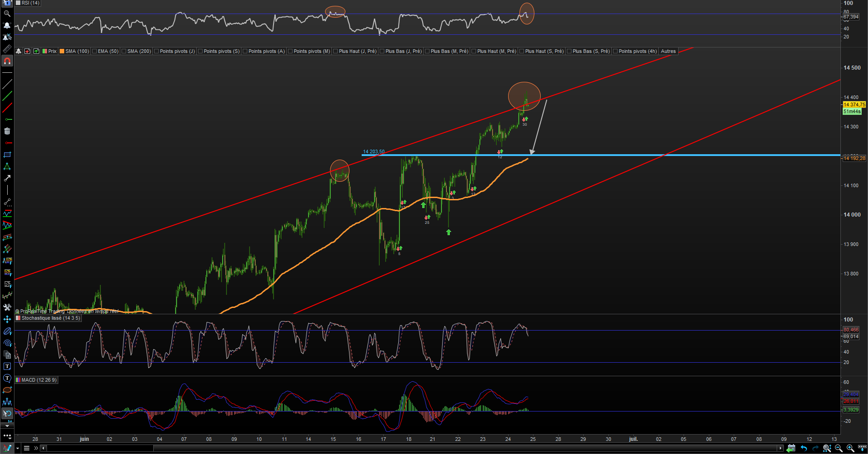868x454 pixels.
Task: Open the hamburger list menu at bottom left
Action: pyautogui.click(x=27, y=448)
